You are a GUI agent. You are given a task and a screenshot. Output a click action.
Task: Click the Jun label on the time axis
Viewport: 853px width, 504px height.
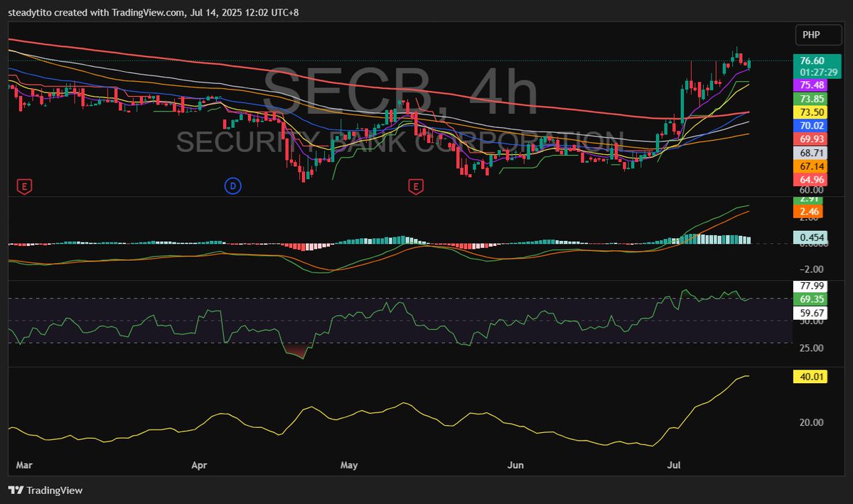(x=516, y=466)
